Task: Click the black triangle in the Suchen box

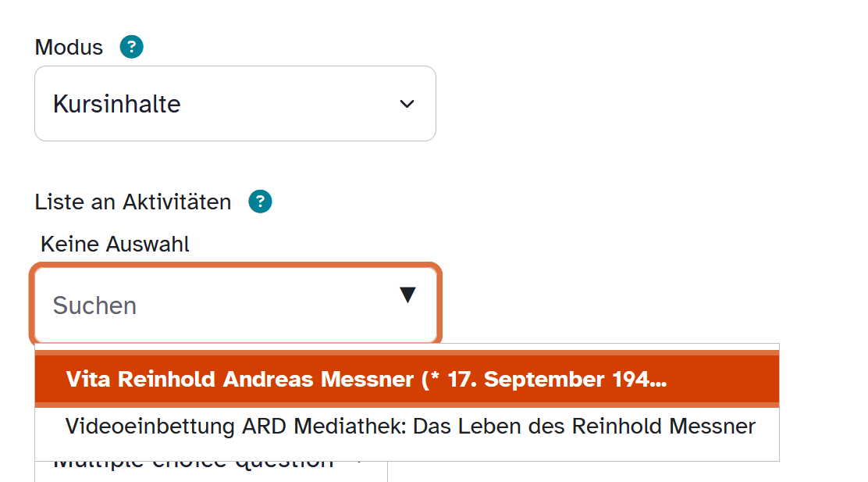Action: click(407, 295)
